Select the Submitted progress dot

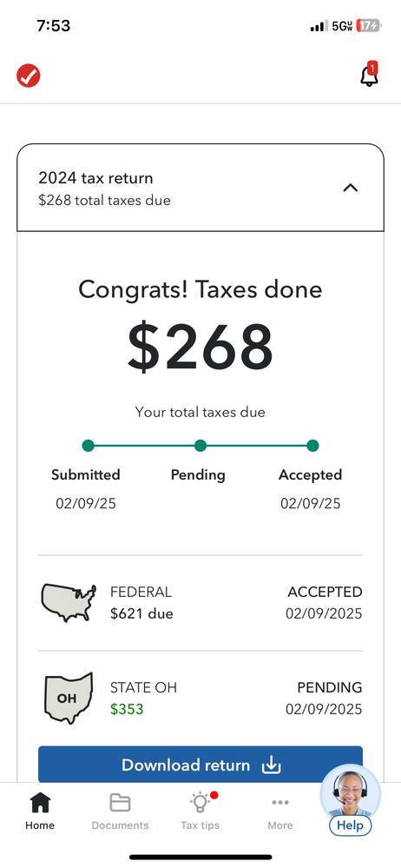88,446
